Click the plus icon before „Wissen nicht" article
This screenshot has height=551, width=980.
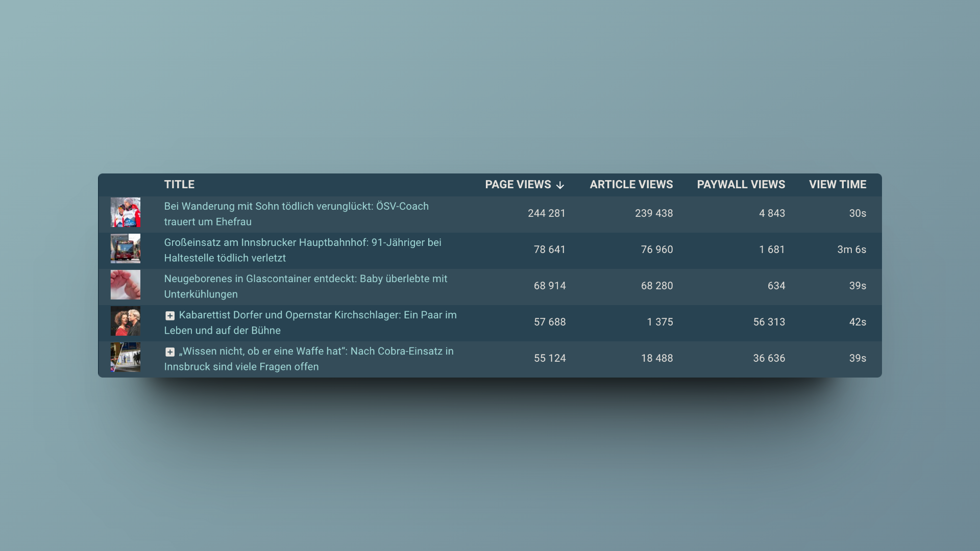[x=170, y=352]
